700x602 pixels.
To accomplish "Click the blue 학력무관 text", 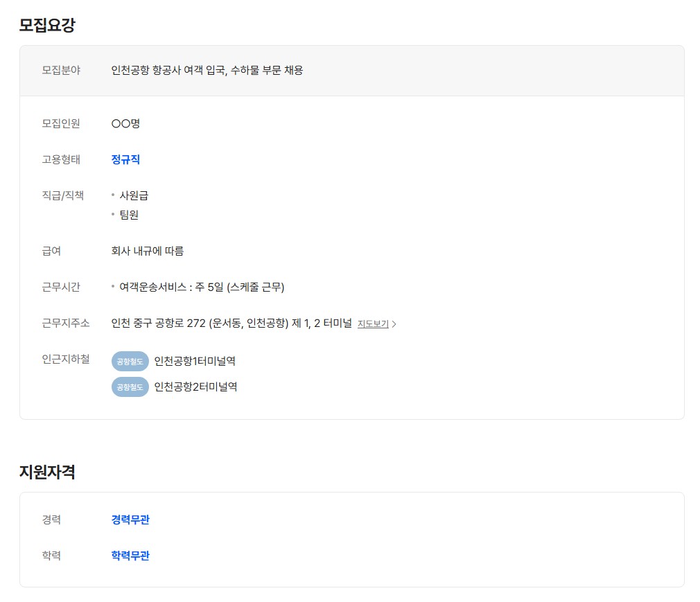I will pyautogui.click(x=130, y=556).
